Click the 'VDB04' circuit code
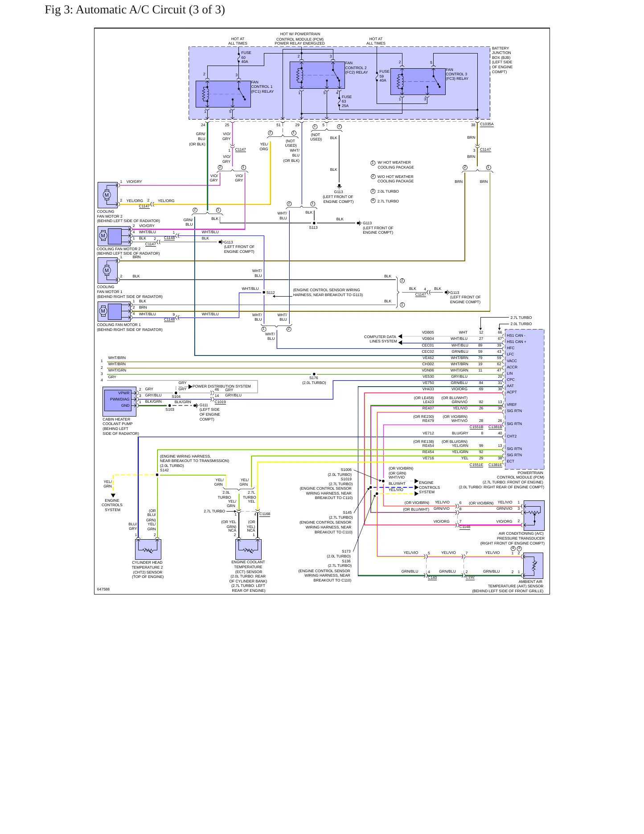The width and height of the screenshot is (644, 834). [x=428, y=339]
